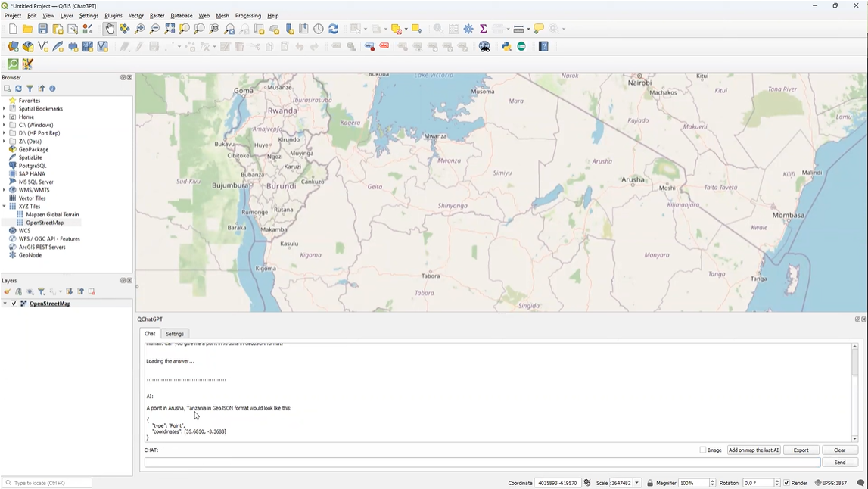The image size is (868, 489).
Task: Toggle the OpenStreetMap layer visibility checkbox
Action: pyautogui.click(x=14, y=304)
